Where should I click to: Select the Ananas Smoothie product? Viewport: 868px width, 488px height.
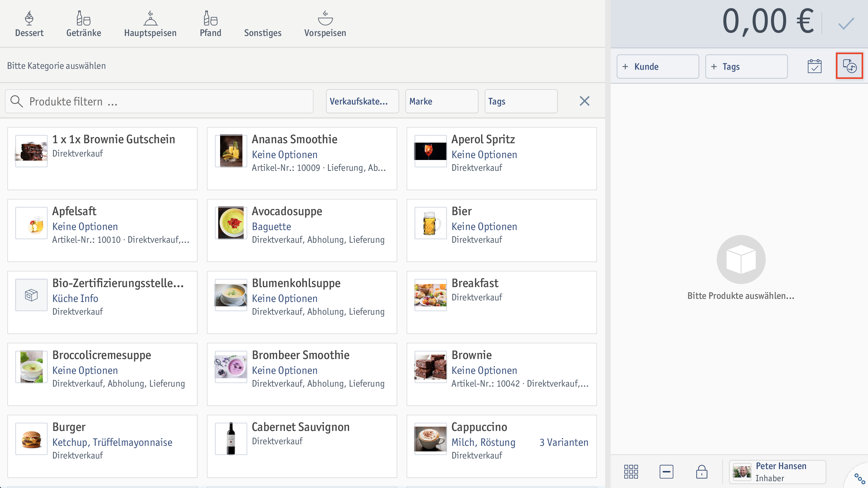point(302,158)
